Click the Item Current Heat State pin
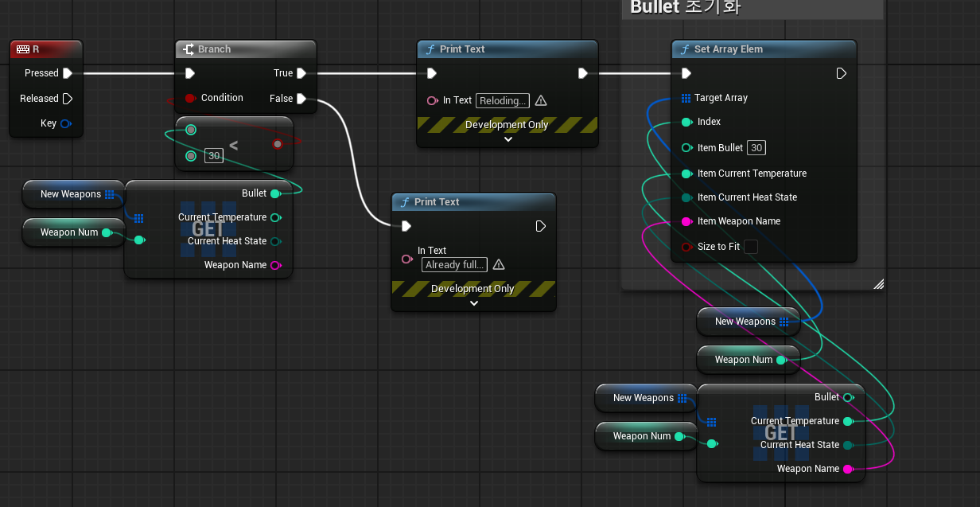 pos(686,197)
